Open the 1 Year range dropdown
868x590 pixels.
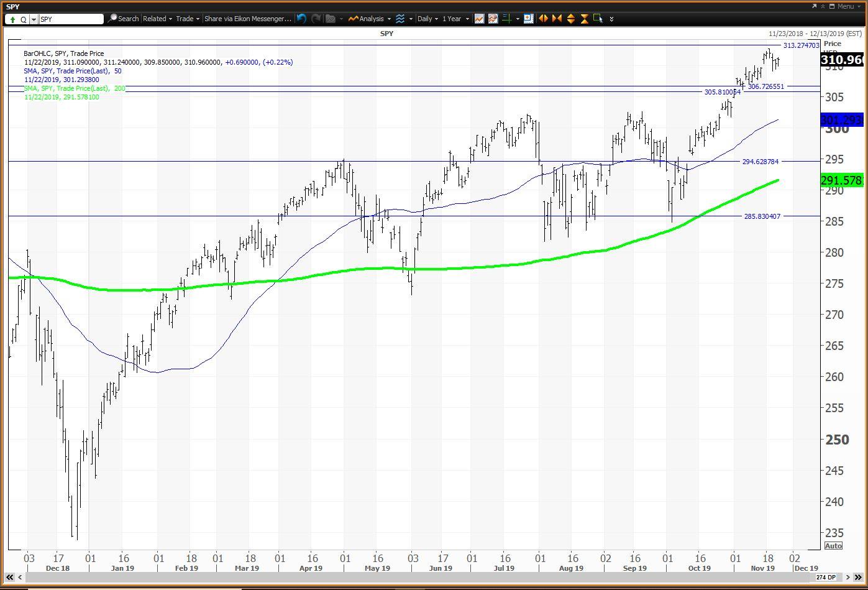tap(455, 19)
